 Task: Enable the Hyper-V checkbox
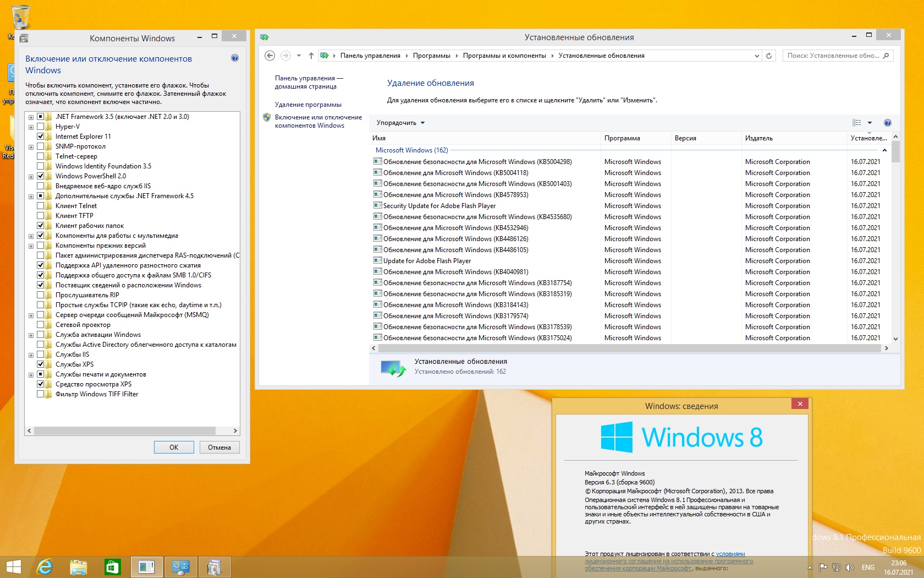(x=41, y=127)
